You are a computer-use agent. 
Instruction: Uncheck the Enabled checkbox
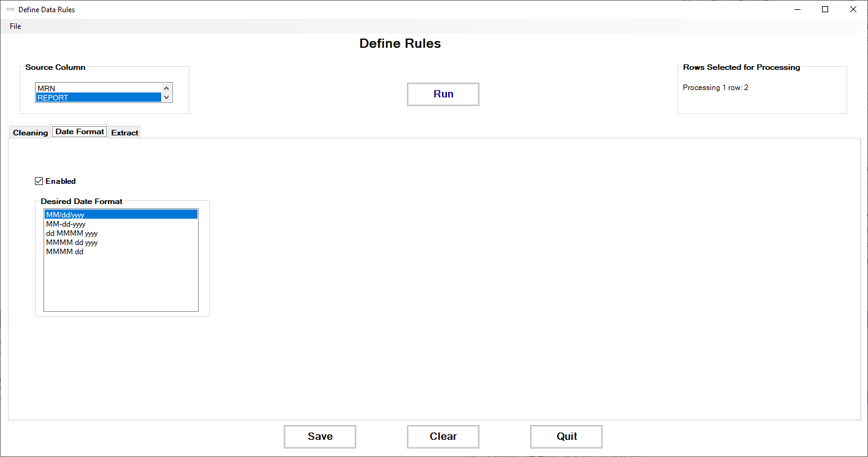coord(39,181)
